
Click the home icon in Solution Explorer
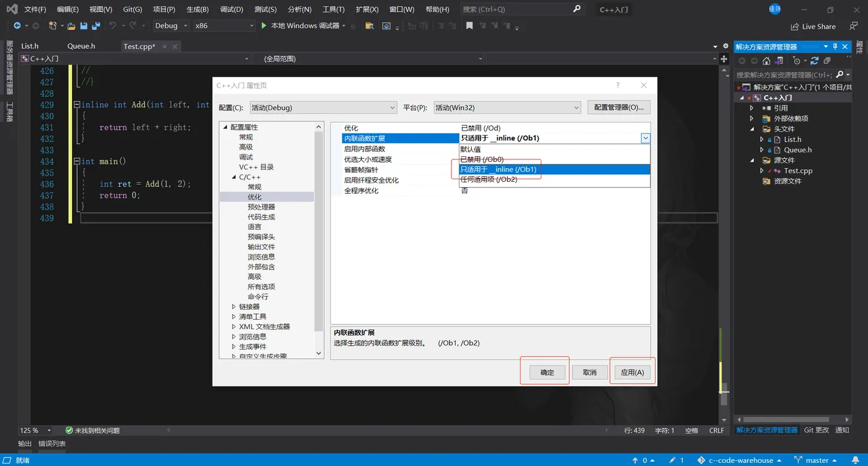766,61
